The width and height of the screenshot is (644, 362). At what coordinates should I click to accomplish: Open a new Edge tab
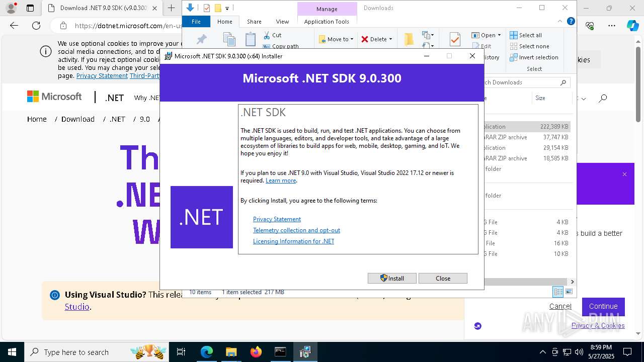[x=172, y=8]
